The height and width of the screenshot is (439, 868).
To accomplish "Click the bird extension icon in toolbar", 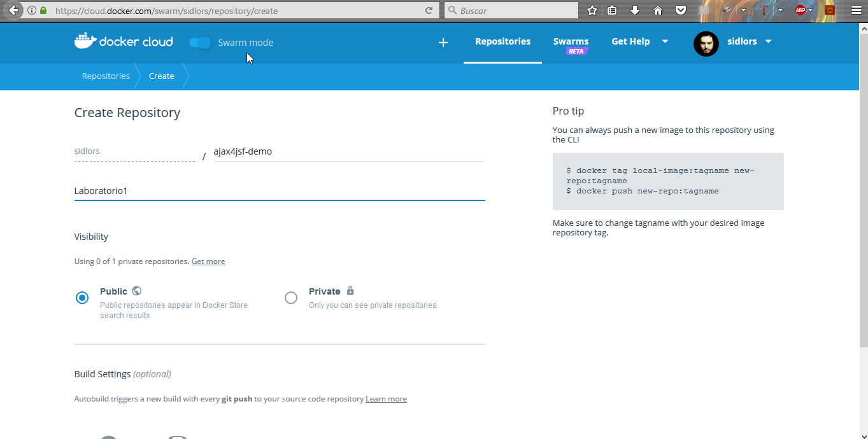I will coord(727,10).
